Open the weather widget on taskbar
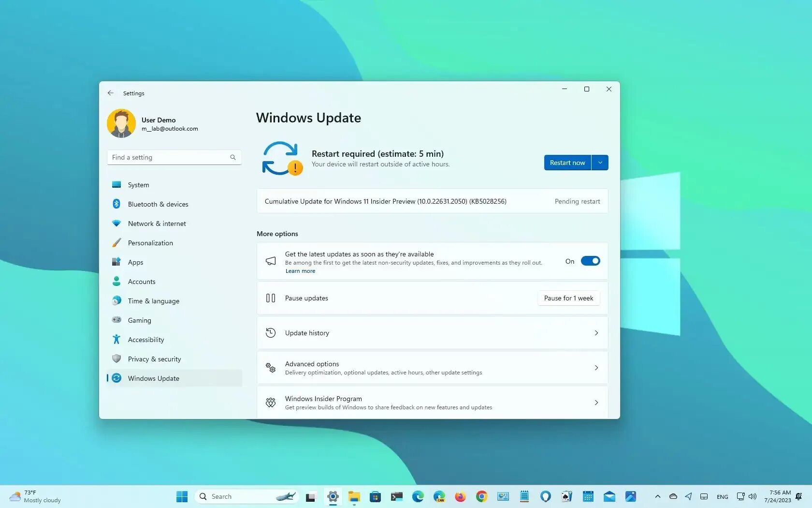The height and width of the screenshot is (508, 812). [35, 496]
